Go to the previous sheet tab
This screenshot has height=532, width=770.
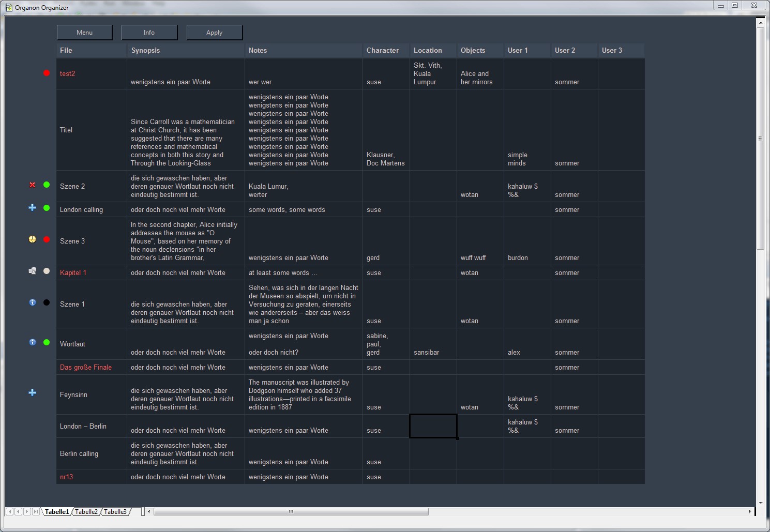click(18, 512)
